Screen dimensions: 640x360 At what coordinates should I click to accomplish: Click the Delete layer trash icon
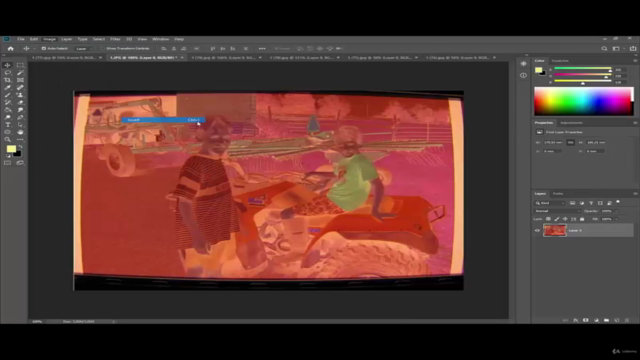pyautogui.click(x=627, y=320)
